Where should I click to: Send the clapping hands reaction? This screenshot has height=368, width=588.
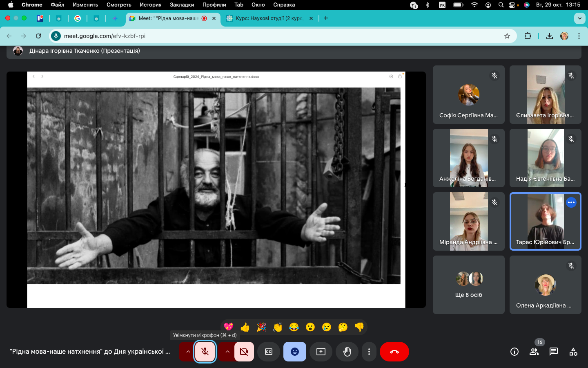tap(278, 327)
